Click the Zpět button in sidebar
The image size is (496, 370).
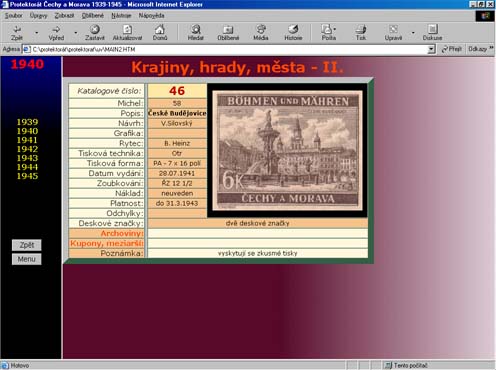click(27, 245)
